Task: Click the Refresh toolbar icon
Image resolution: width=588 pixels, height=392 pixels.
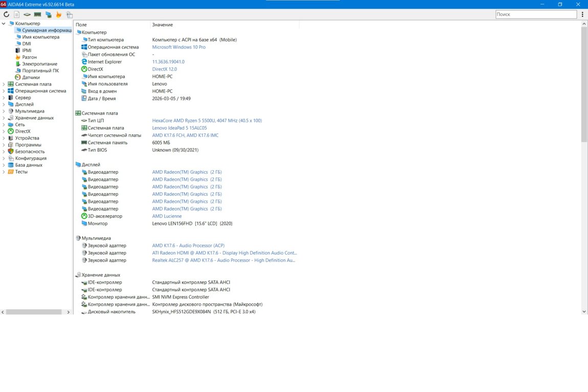Action: (x=6, y=15)
